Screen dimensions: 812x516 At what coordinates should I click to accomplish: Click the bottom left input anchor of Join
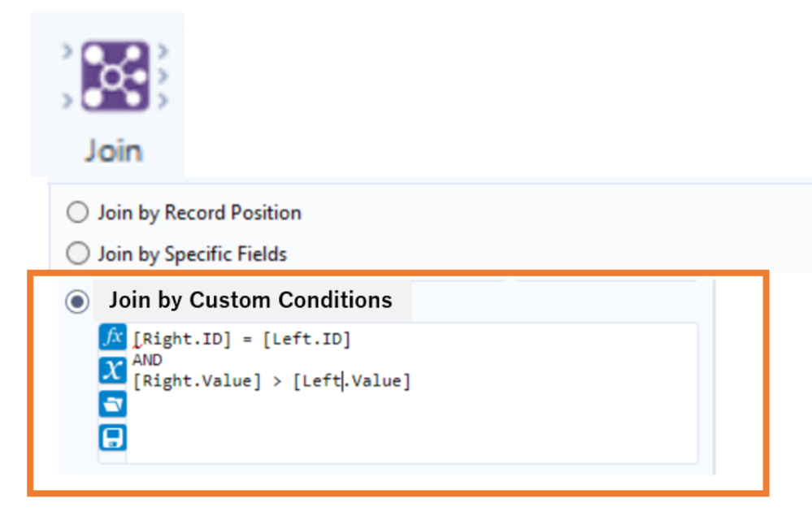pyautogui.click(x=65, y=101)
